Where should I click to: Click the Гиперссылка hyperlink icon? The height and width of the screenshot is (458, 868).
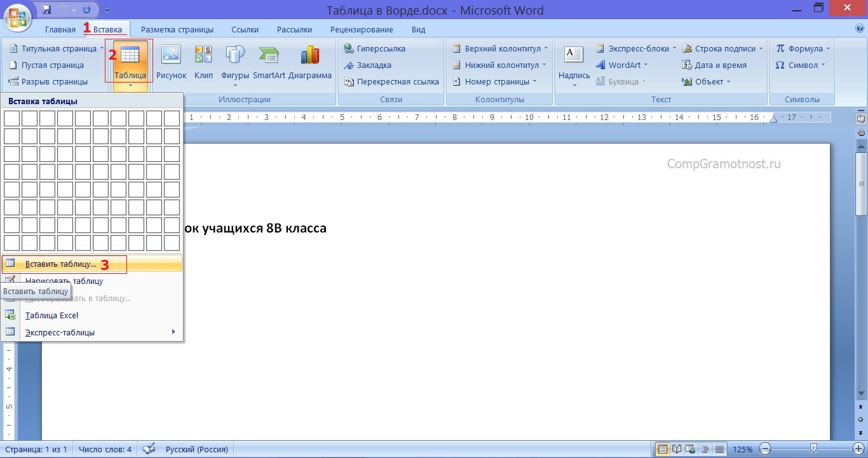(374, 49)
